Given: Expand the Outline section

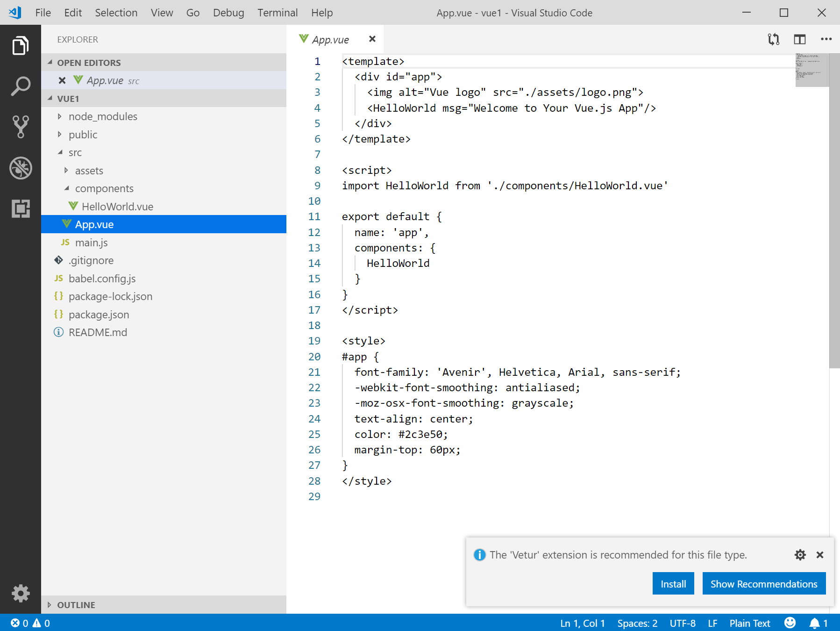Looking at the screenshot, I should [x=164, y=605].
